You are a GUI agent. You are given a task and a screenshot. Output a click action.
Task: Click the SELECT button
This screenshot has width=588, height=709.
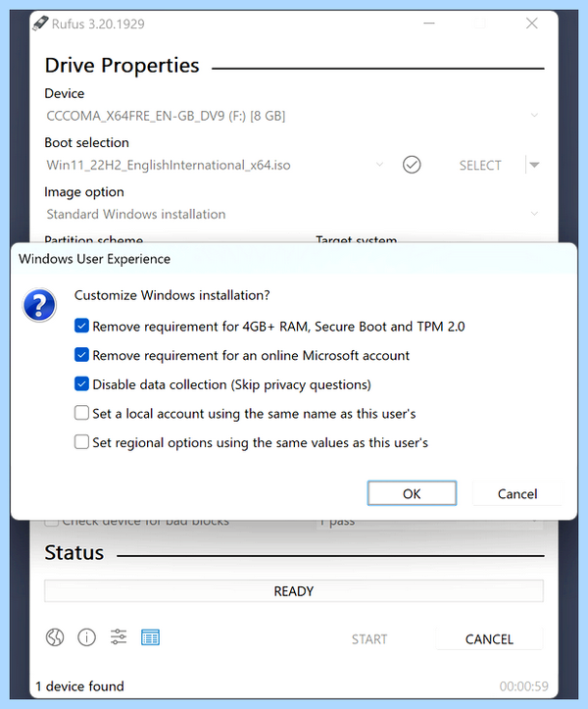pyautogui.click(x=480, y=165)
